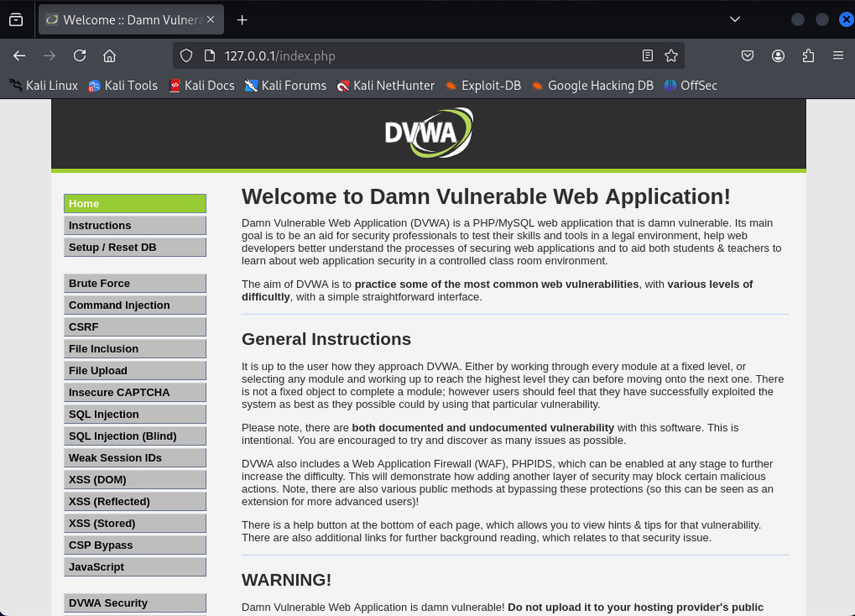Open a new tab with the plus icon

[242, 20]
